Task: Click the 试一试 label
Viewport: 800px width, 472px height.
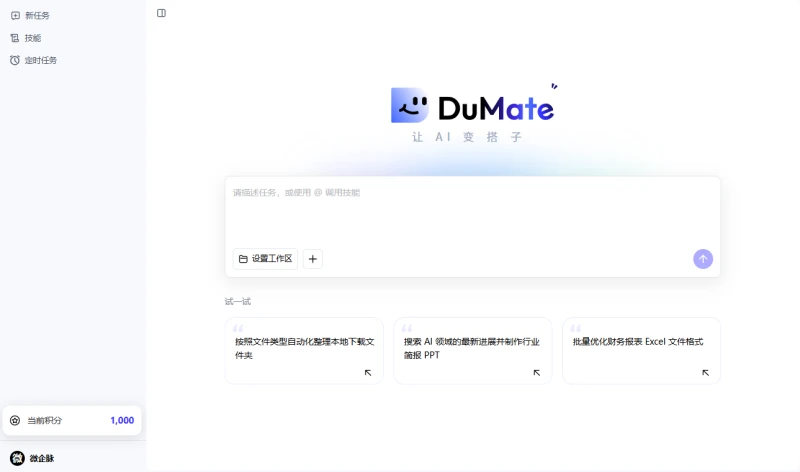Action: [238, 302]
